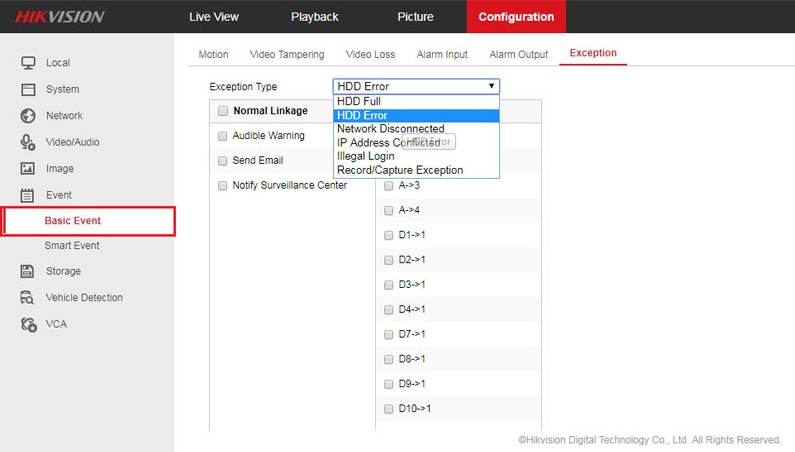Viewport: 795px width, 452px height.
Task: Open the Playback tab
Action: pos(314,17)
